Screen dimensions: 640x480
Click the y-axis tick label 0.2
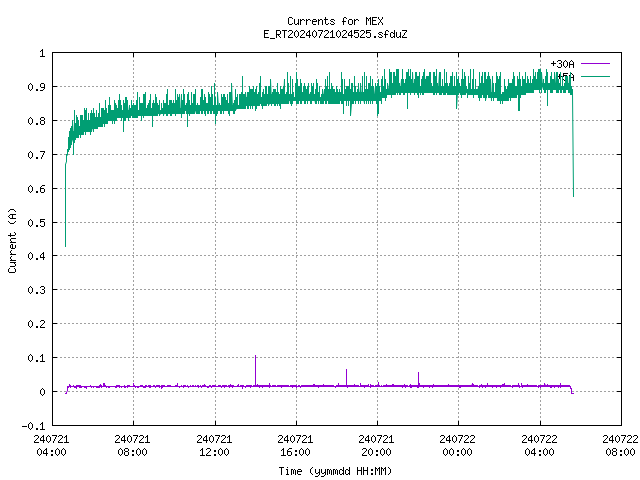[36, 324]
